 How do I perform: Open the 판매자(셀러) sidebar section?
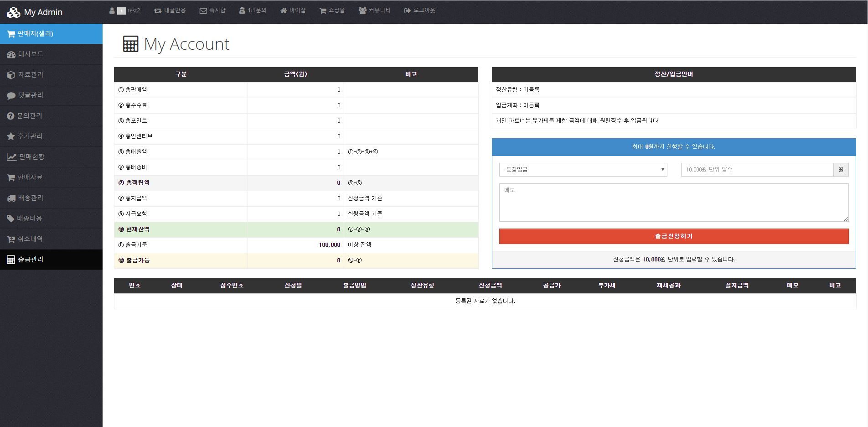pos(51,34)
